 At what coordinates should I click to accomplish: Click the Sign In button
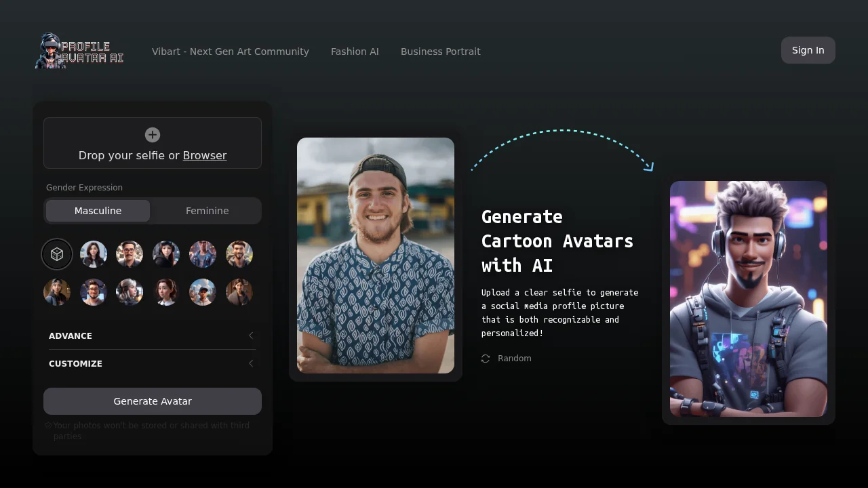[808, 50]
